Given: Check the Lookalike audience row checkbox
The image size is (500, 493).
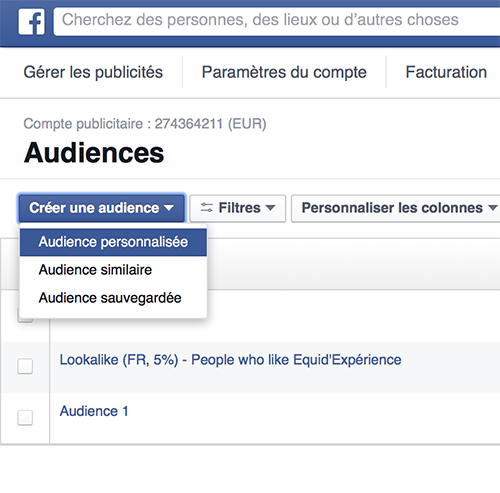Looking at the screenshot, I should pos(25,366).
